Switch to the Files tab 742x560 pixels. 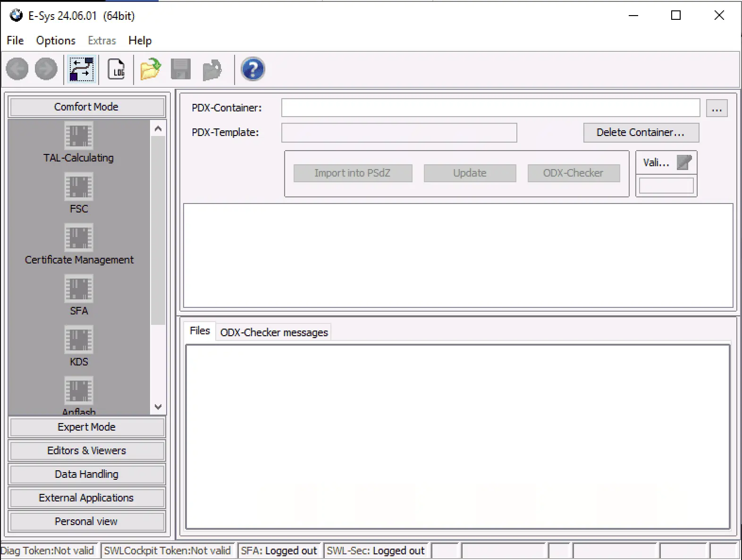point(200,331)
